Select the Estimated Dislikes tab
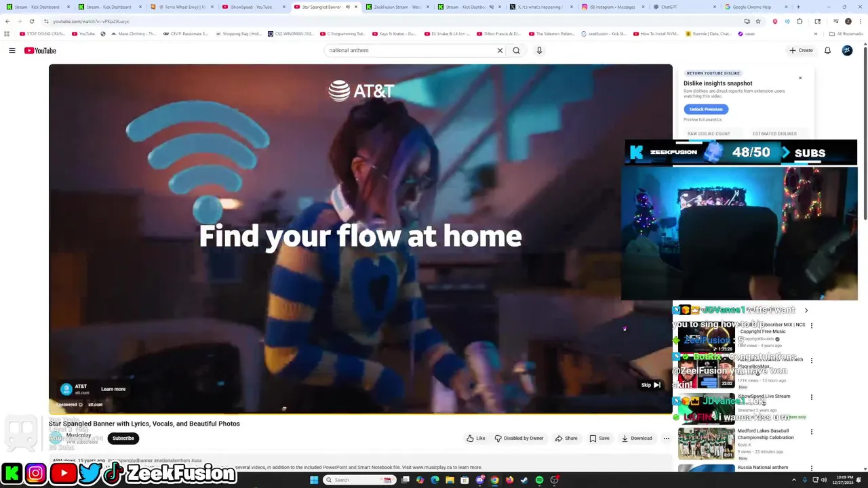Viewport: 868px width, 488px height. (x=774, y=134)
